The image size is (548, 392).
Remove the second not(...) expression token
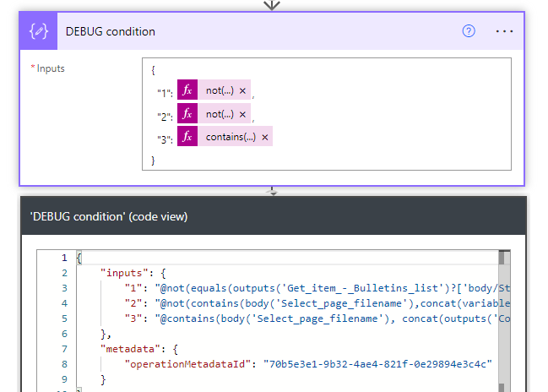[x=242, y=114]
